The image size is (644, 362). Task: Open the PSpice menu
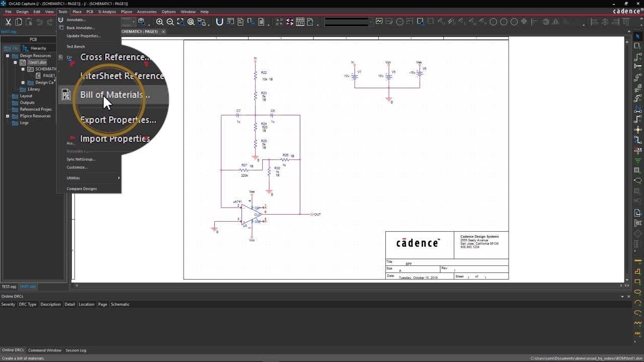tap(126, 12)
